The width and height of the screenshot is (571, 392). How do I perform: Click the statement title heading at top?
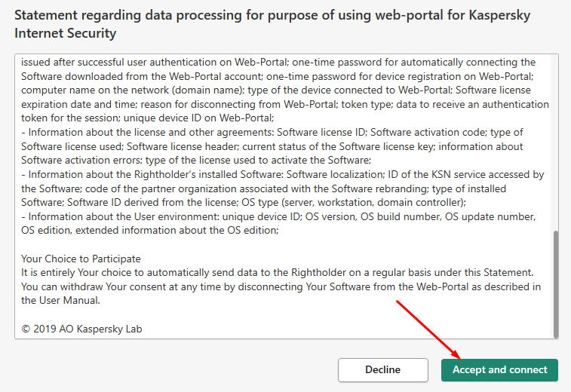point(272,24)
